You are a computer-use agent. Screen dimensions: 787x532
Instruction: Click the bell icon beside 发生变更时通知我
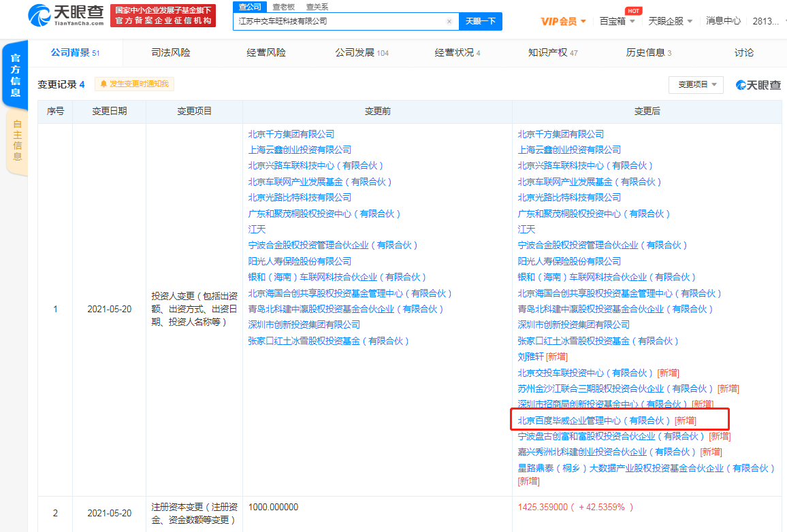[x=103, y=83]
